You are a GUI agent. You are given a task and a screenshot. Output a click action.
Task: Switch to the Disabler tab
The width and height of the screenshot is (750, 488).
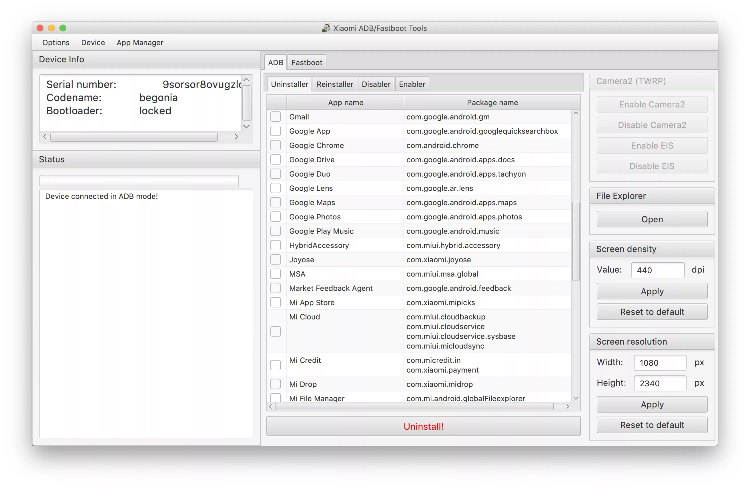click(x=376, y=84)
